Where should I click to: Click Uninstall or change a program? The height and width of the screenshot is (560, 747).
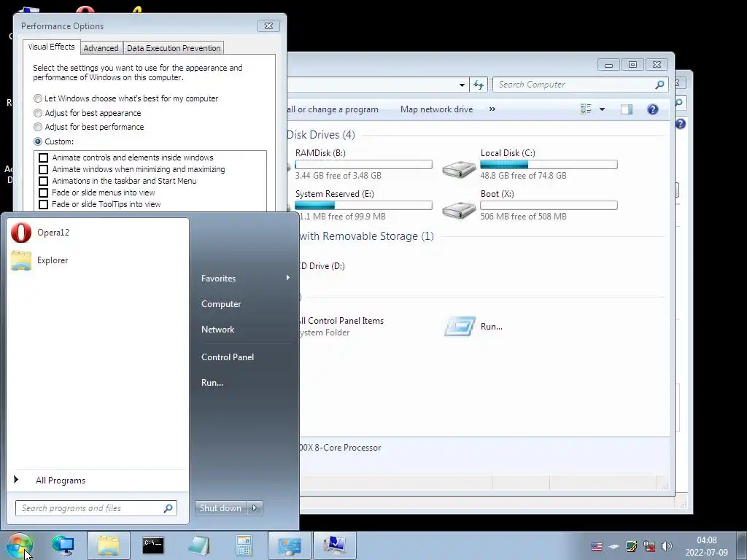(333, 109)
